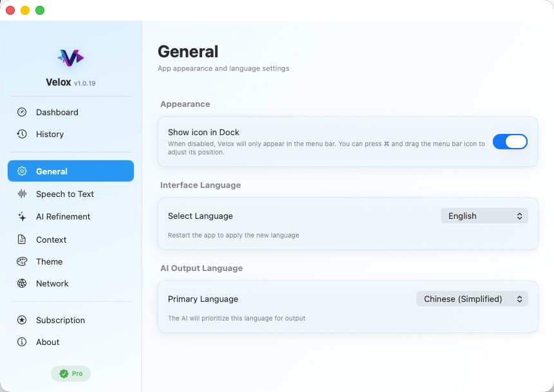Viewport: 554px width, 392px height.
Task: Open the About page
Action: click(x=48, y=342)
